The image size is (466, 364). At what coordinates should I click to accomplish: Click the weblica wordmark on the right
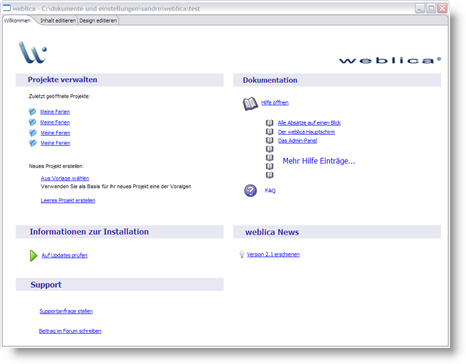point(390,60)
